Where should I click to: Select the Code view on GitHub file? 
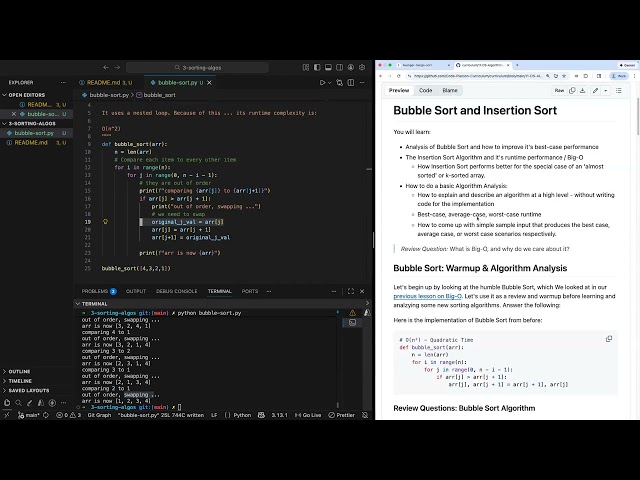tap(425, 90)
